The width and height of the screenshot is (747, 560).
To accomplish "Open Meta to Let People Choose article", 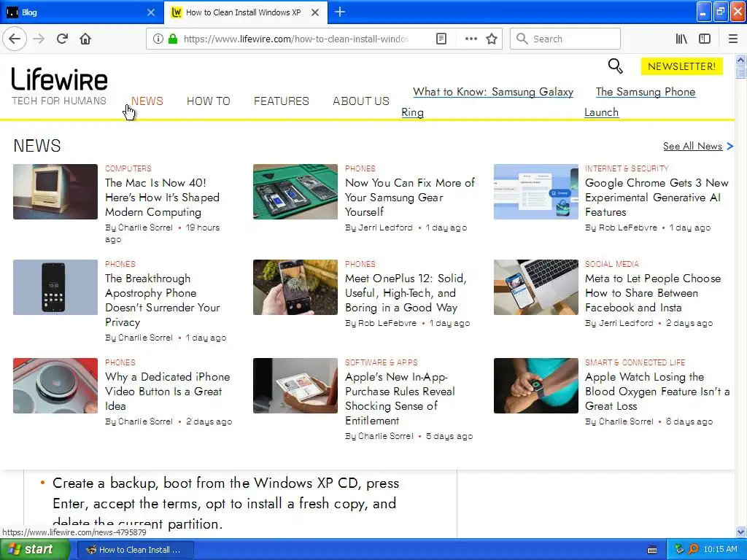I will 653,293.
